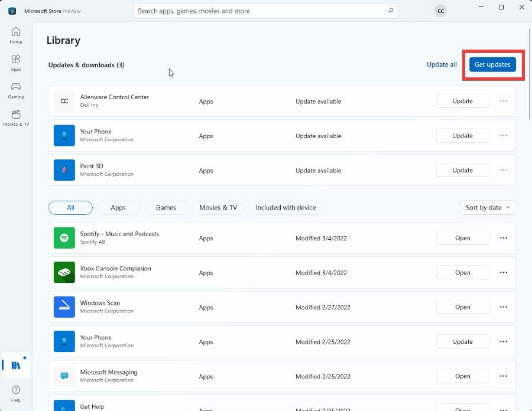Open Movies & TV in the sidebar
The width and height of the screenshot is (532, 411).
[15, 118]
